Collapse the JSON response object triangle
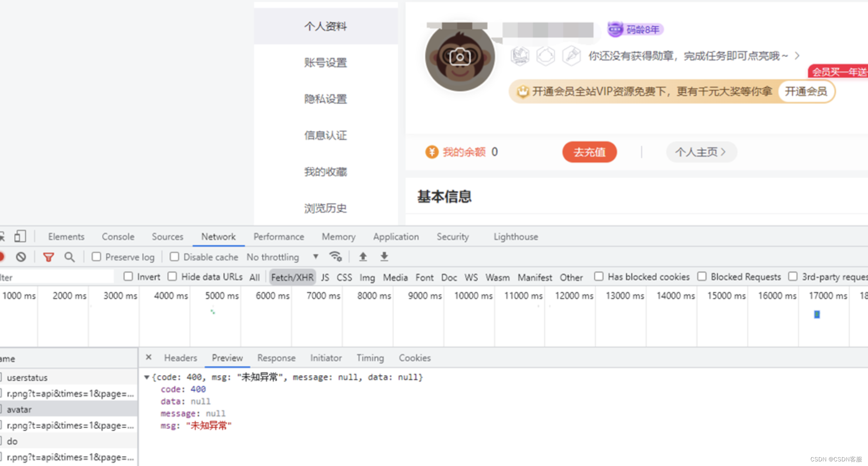868x466 pixels. [147, 377]
